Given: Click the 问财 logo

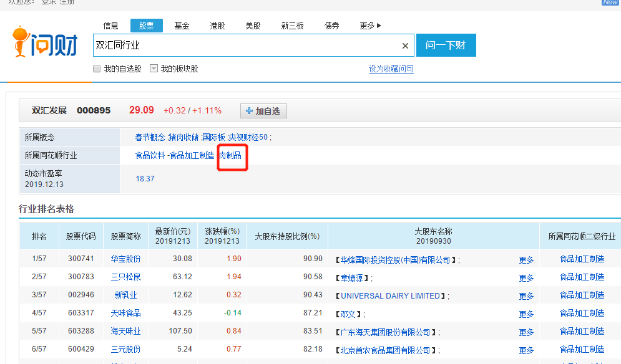Looking at the screenshot, I should point(45,42).
